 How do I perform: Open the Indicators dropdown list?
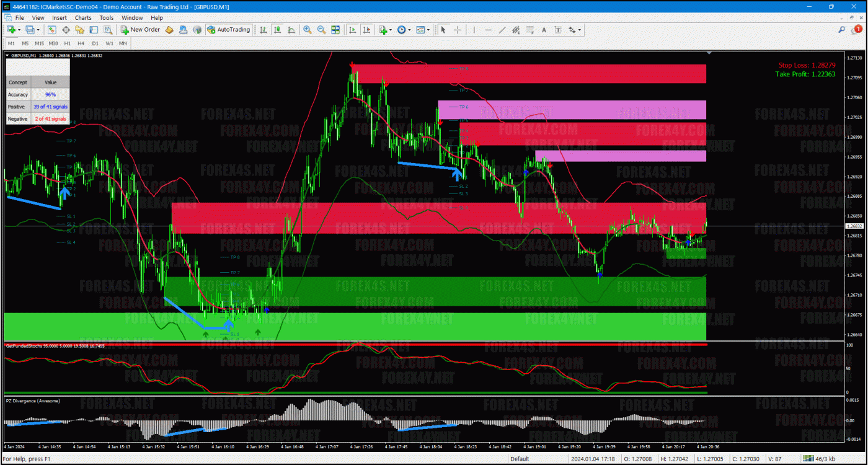click(x=390, y=29)
